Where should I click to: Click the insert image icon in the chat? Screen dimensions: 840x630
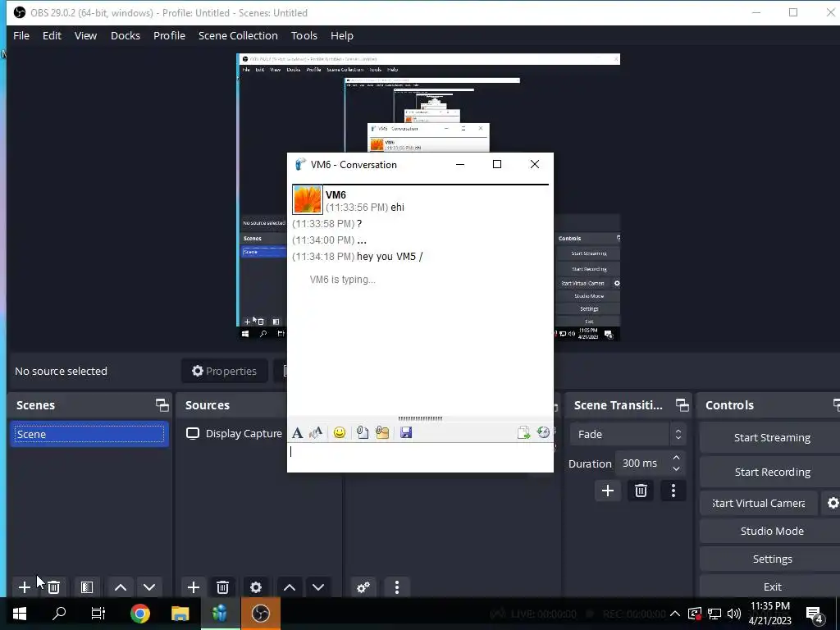pos(382,432)
